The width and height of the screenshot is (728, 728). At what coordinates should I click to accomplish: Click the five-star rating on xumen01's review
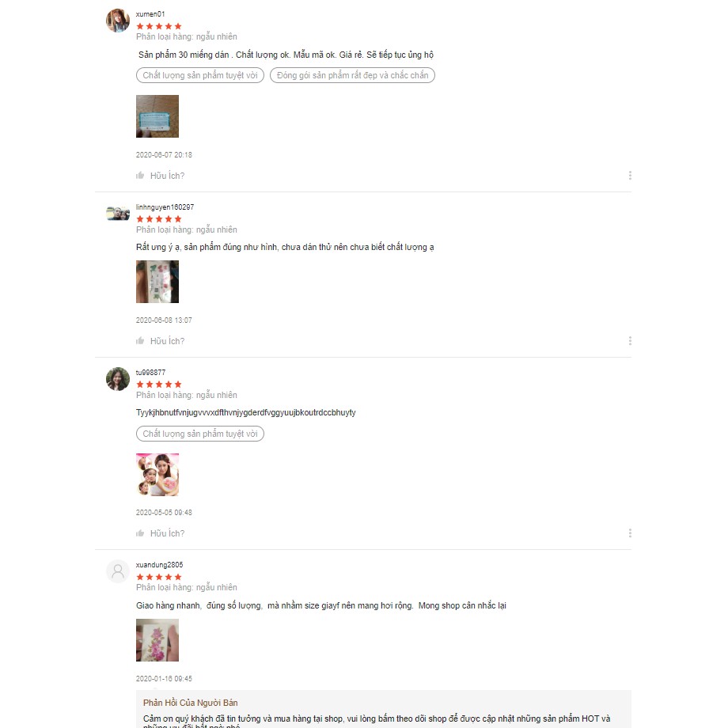click(159, 26)
